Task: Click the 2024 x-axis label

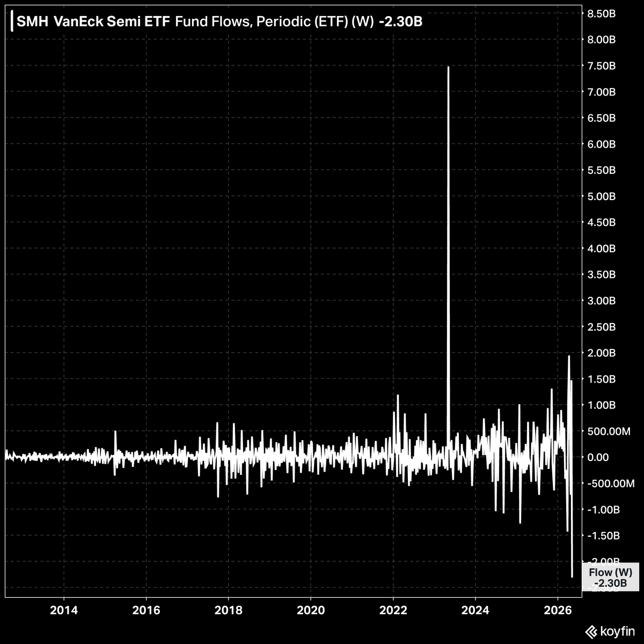Action: coord(475,610)
